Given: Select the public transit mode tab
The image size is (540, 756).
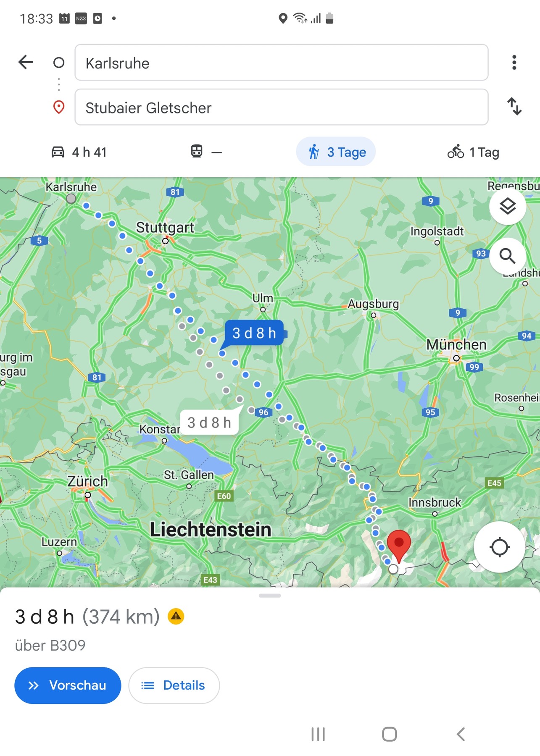Looking at the screenshot, I should tap(206, 152).
